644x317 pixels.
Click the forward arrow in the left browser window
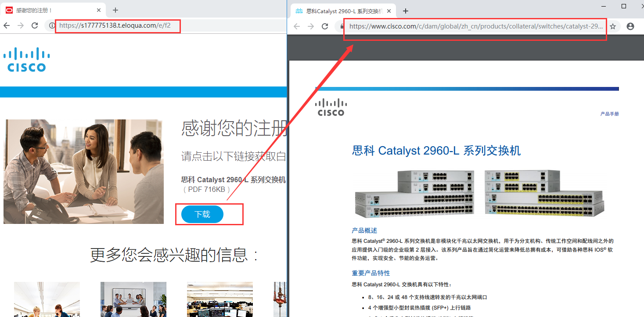coord(20,25)
